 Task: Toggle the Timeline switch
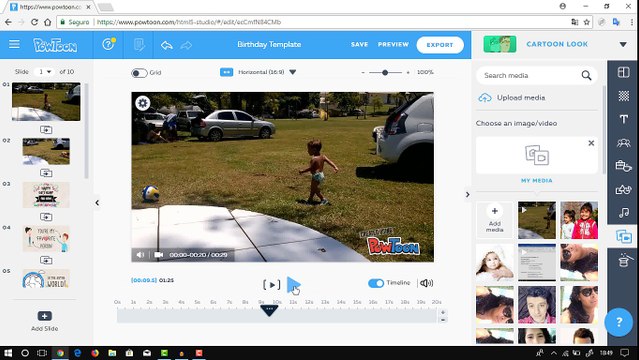[x=376, y=283]
